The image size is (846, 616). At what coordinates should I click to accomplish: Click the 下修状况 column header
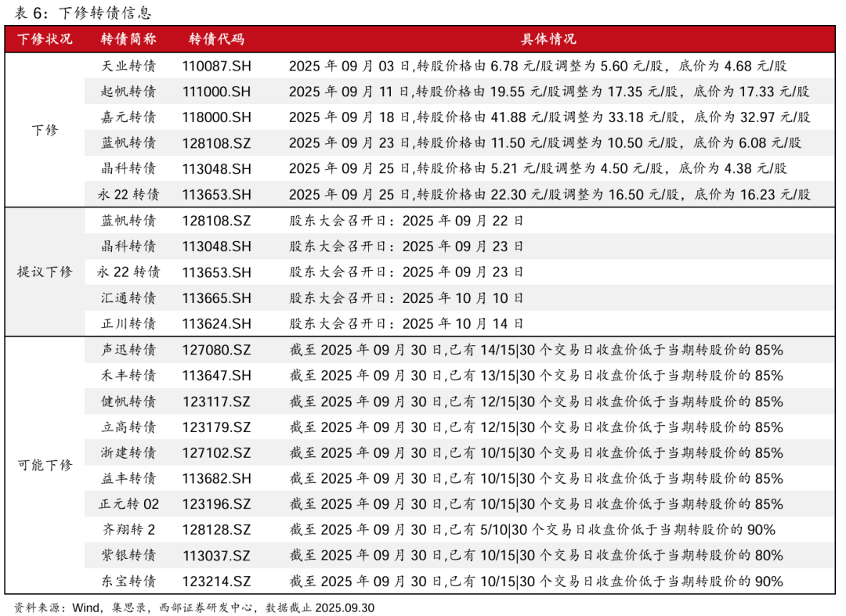(x=45, y=39)
